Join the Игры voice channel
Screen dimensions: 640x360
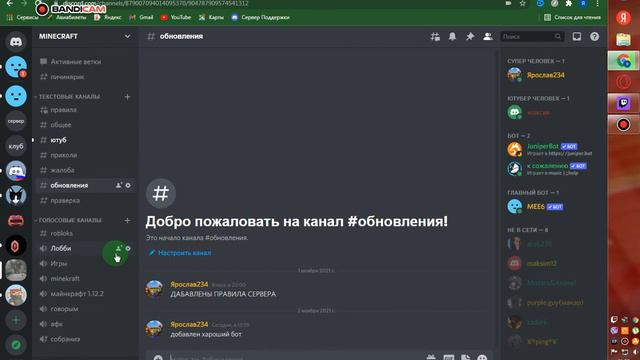coord(85,264)
